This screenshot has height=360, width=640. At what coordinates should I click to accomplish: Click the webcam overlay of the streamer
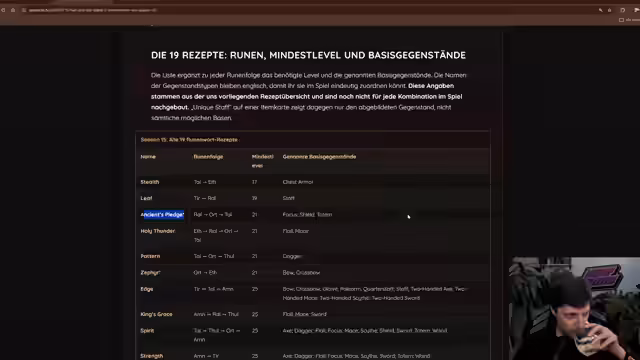click(x=574, y=309)
